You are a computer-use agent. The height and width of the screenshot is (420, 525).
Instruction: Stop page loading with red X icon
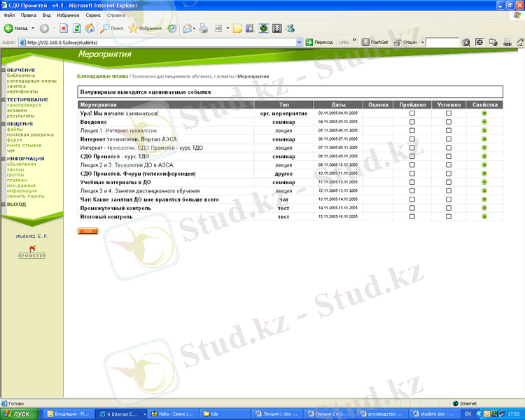(64, 29)
